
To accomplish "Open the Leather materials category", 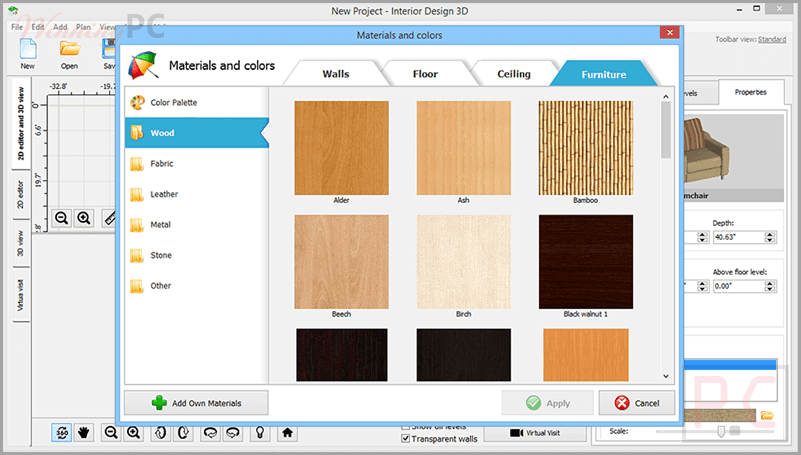I will click(x=197, y=194).
